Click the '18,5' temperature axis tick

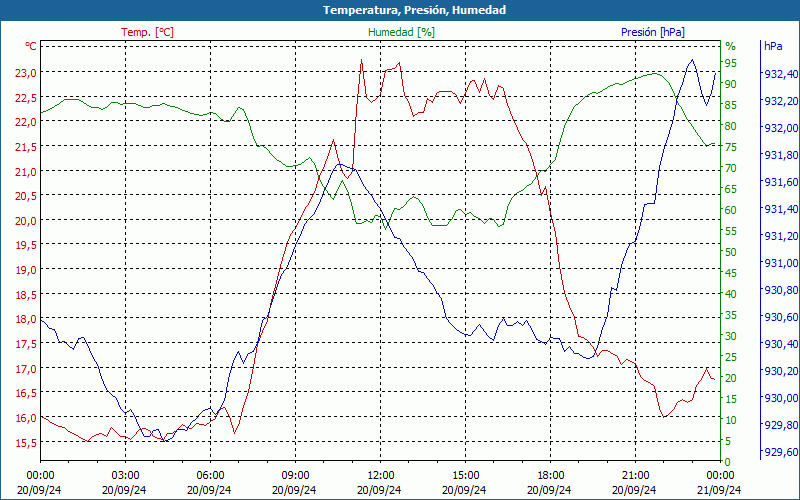tap(26, 295)
